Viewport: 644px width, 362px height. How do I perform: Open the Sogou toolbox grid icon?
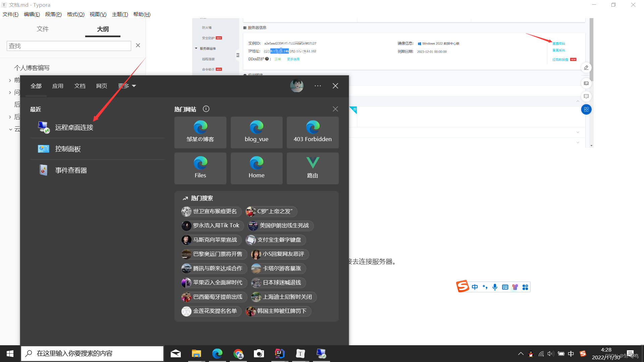point(525,287)
